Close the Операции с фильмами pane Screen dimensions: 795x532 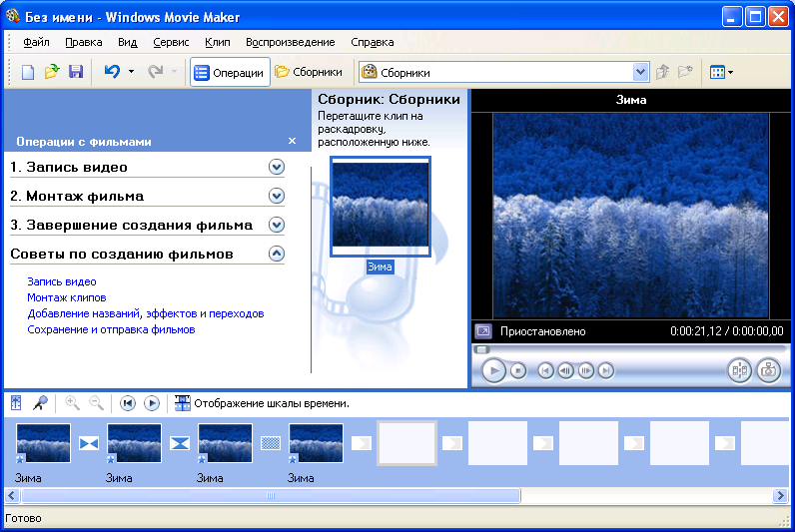click(x=292, y=141)
